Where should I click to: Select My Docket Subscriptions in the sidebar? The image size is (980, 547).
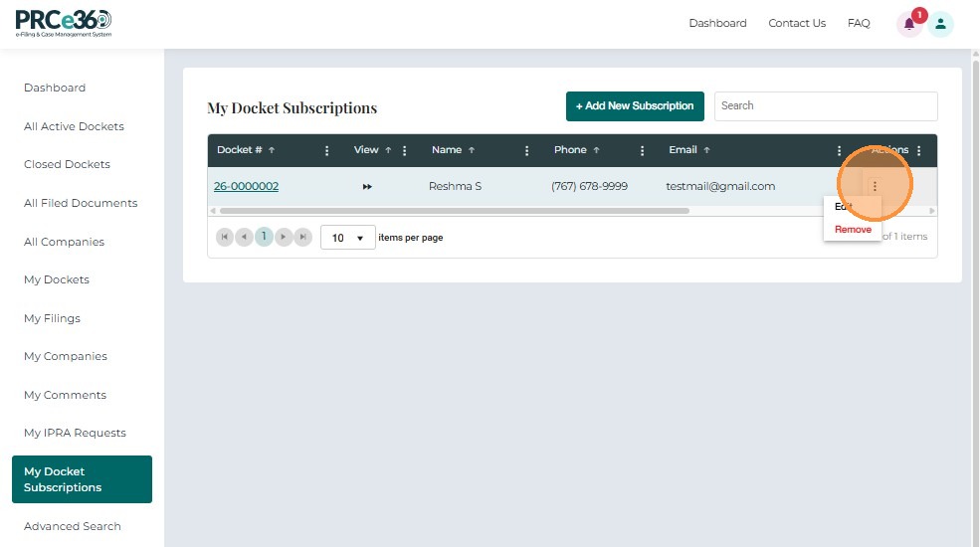point(82,479)
